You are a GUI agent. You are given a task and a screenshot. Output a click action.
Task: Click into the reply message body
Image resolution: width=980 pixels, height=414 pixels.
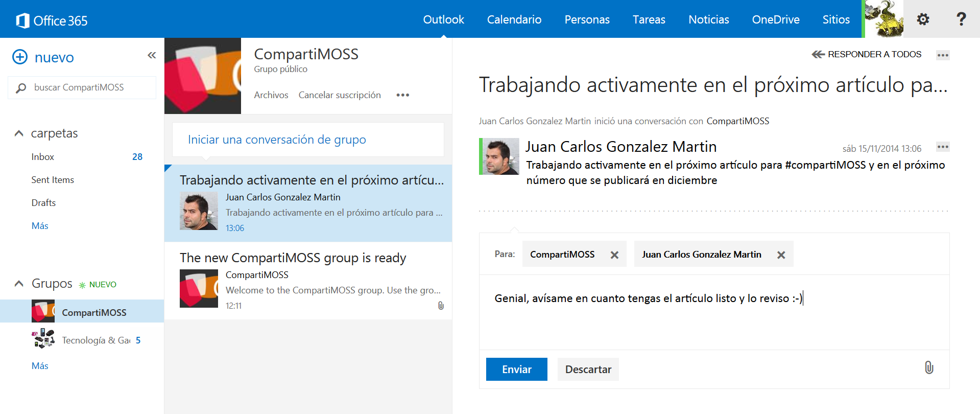pyautogui.click(x=714, y=312)
